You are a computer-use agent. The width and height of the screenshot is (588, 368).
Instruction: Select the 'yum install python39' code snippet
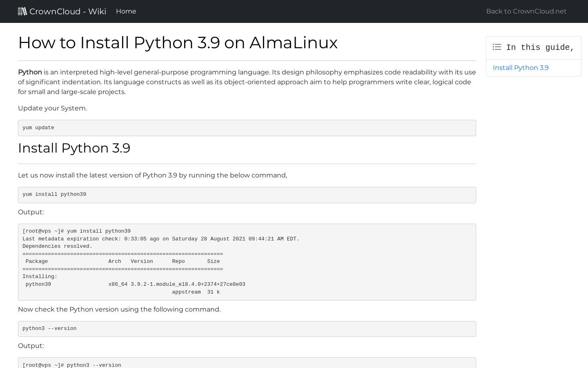tap(247, 195)
